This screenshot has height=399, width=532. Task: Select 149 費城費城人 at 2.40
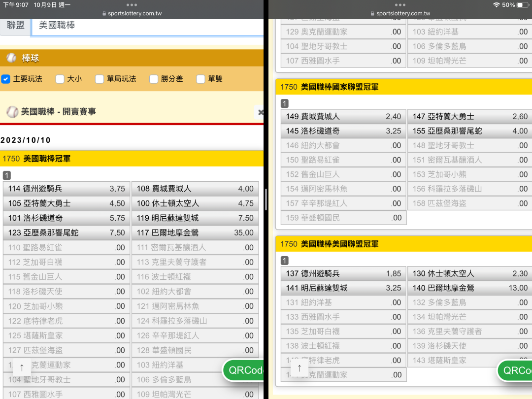click(x=344, y=116)
